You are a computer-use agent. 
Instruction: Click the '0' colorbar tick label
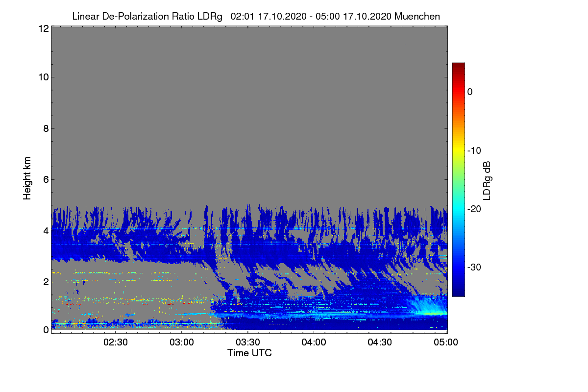tap(470, 92)
